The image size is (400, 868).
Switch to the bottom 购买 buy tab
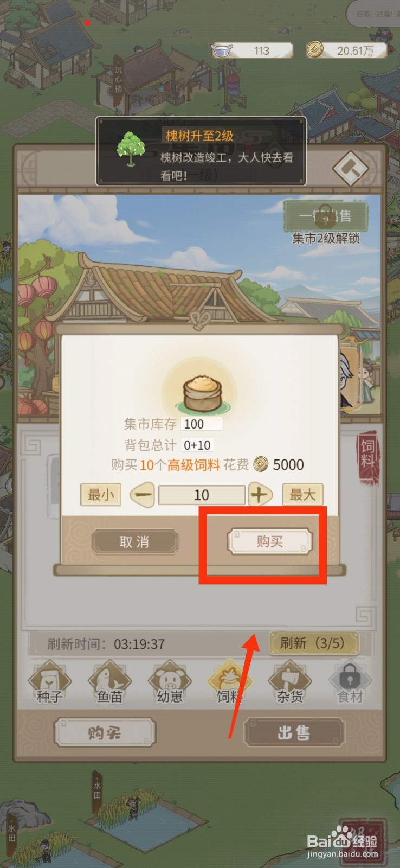point(105,733)
